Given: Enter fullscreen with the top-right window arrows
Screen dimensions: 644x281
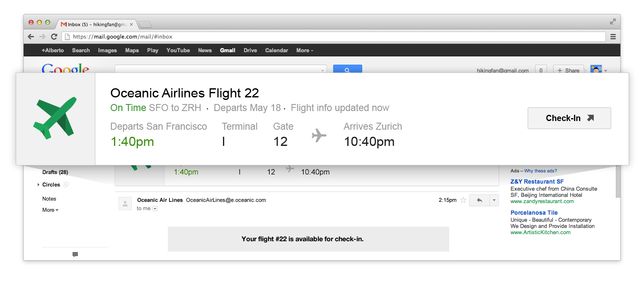Looking at the screenshot, I should click(613, 22).
